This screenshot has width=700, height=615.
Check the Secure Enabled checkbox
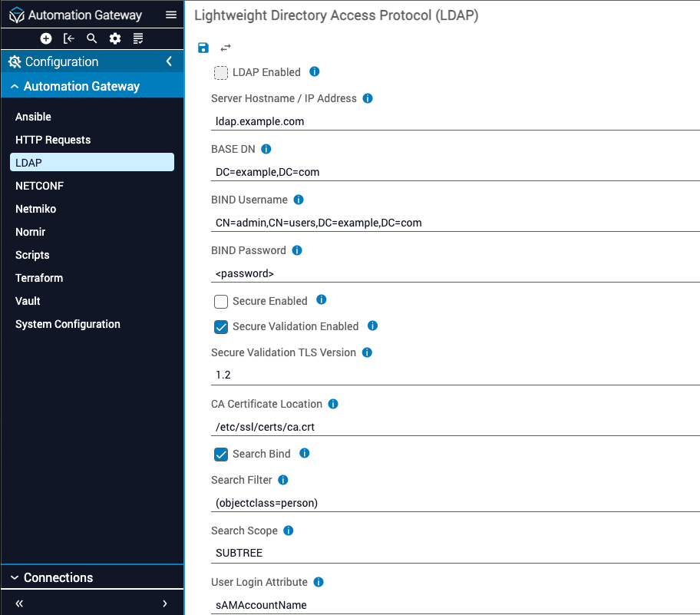[221, 301]
